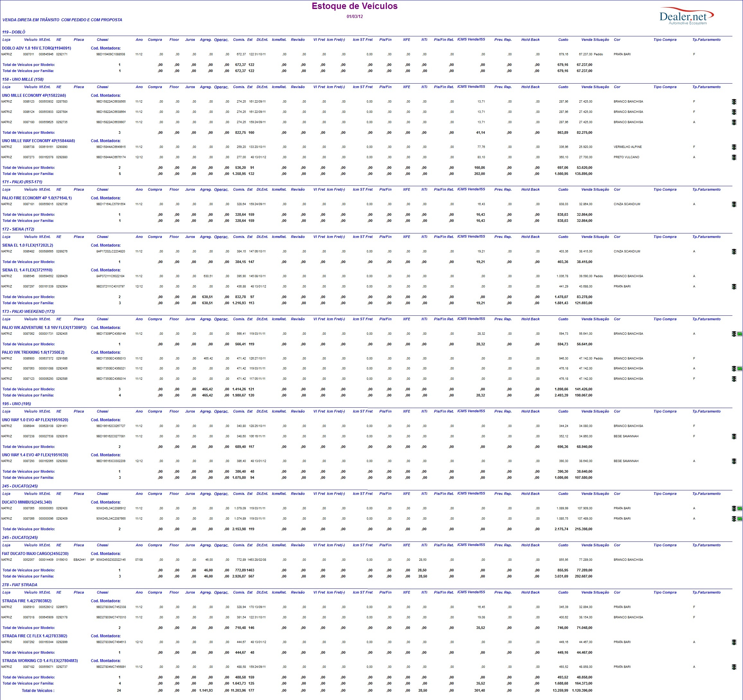
Task: Click traffic light icon for Palio Adventure 0087062
Action: (x=734, y=334)
